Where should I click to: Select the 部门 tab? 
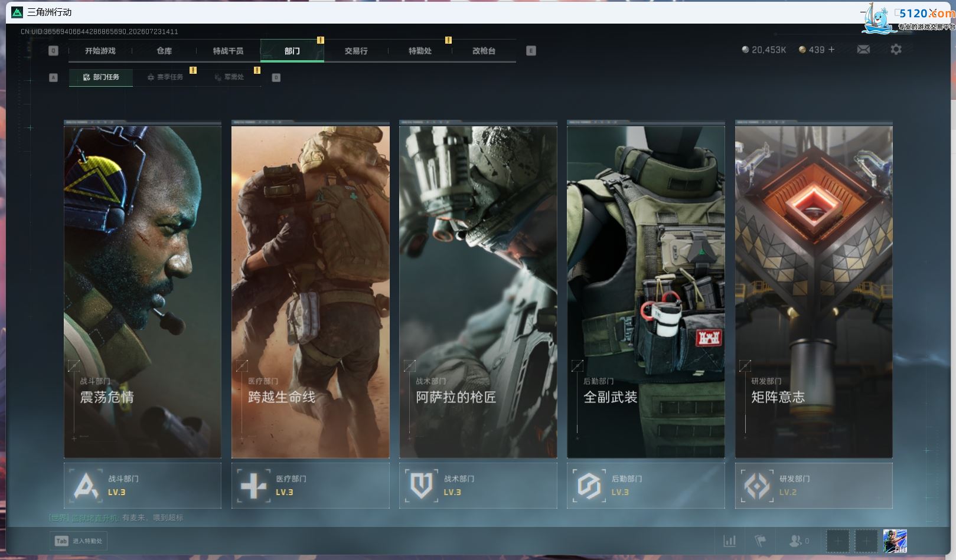[x=292, y=51]
